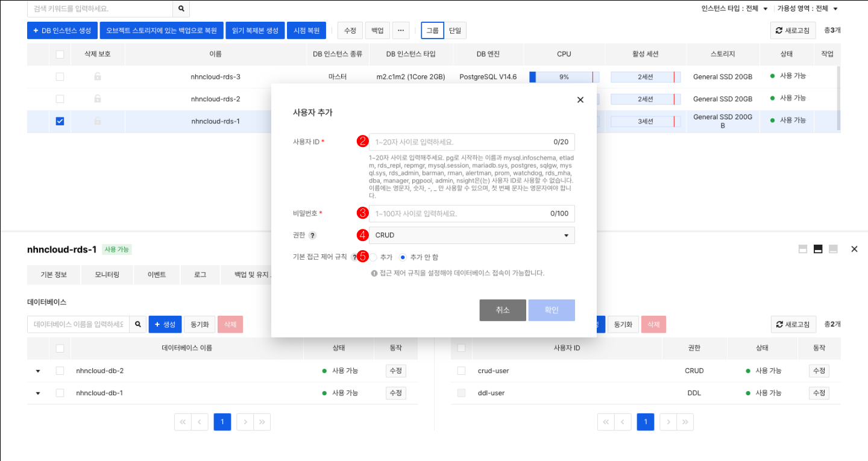868x461 pixels.
Task: Click 수정 button for ddl-user
Action: pyautogui.click(x=819, y=393)
